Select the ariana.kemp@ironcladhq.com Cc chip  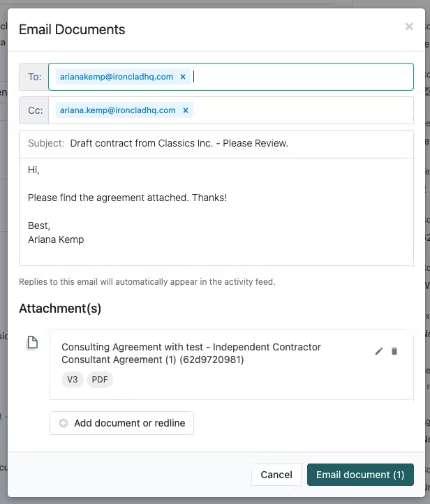click(117, 110)
